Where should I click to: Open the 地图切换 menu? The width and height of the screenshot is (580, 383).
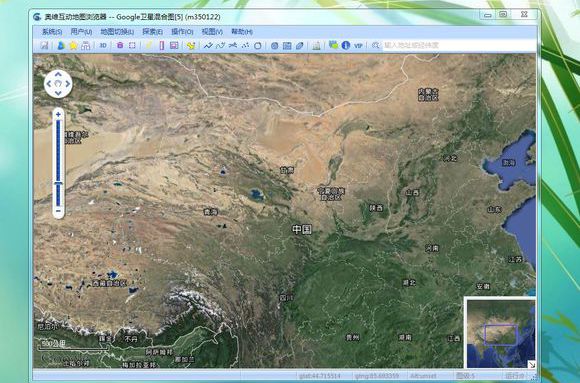pyautogui.click(x=117, y=32)
